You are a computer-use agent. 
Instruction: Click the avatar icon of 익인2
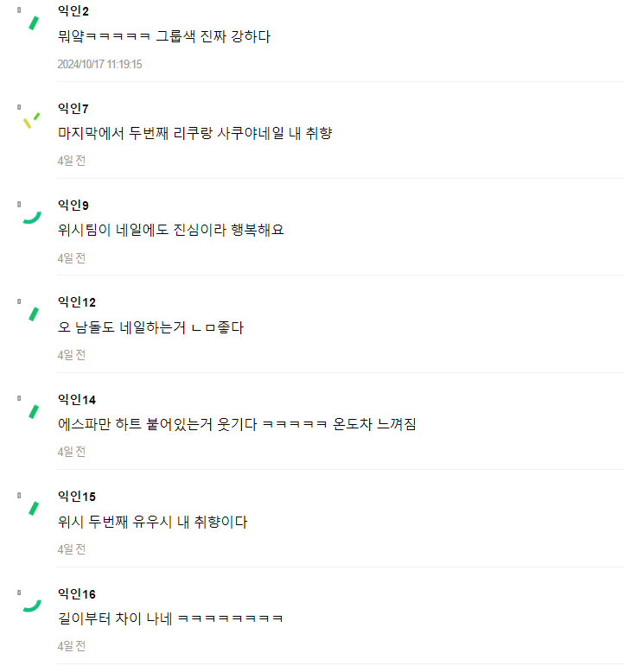[x=34, y=22]
